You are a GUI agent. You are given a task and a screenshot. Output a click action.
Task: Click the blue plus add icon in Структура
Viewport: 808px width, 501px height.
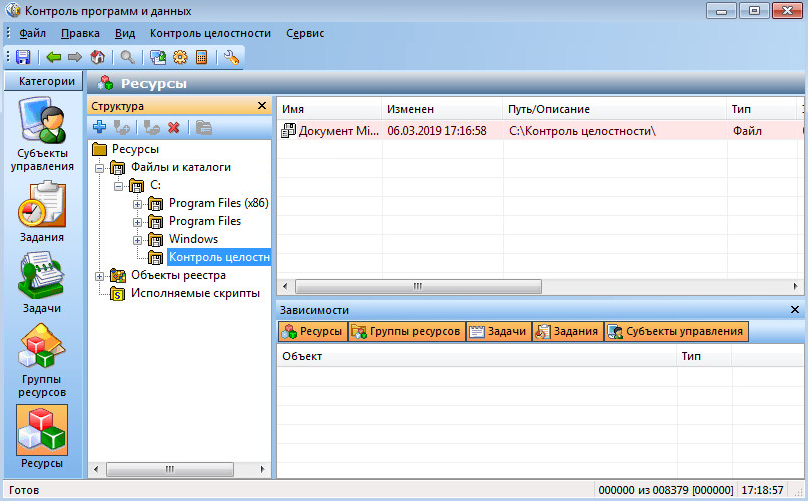99,127
